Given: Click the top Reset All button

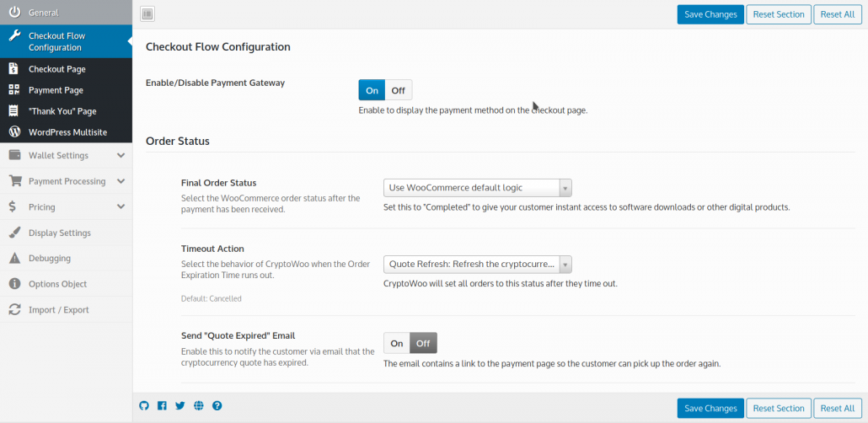Looking at the screenshot, I should [x=838, y=14].
